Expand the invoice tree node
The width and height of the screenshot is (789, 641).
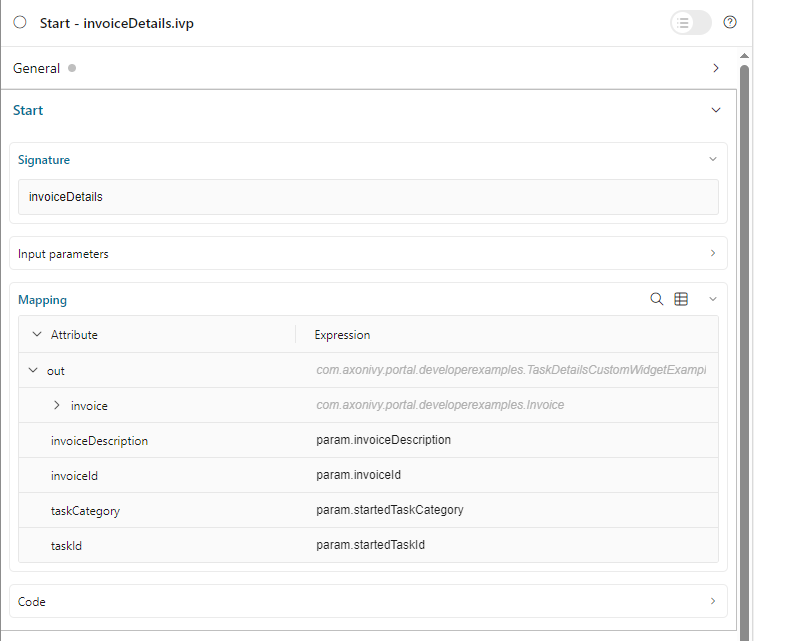tap(57, 406)
